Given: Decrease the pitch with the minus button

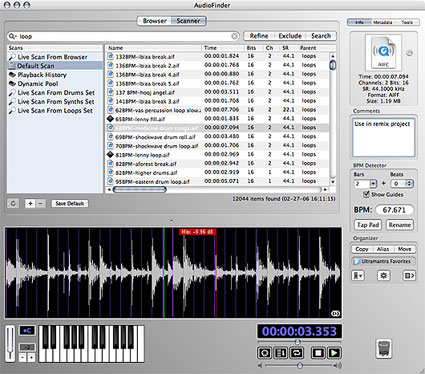Looking at the screenshot, I should 22,358.
